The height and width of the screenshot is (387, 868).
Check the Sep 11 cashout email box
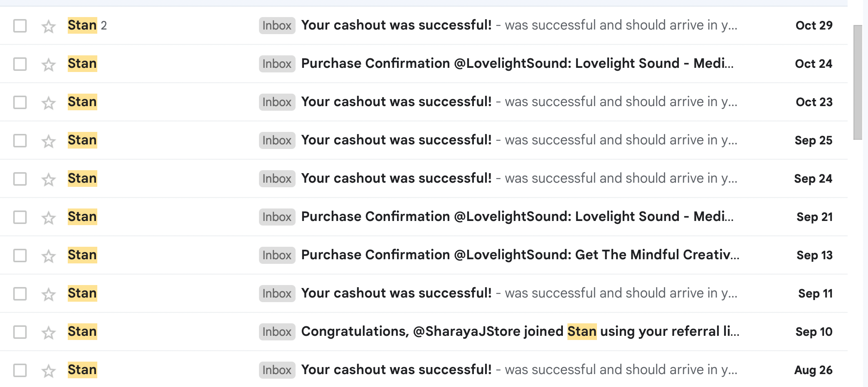point(20,294)
